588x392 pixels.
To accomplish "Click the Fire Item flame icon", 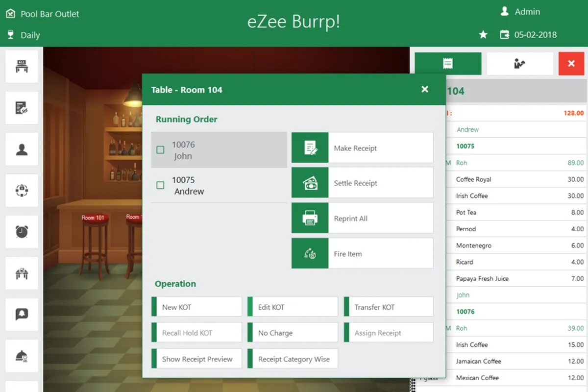I will click(x=310, y=253).
